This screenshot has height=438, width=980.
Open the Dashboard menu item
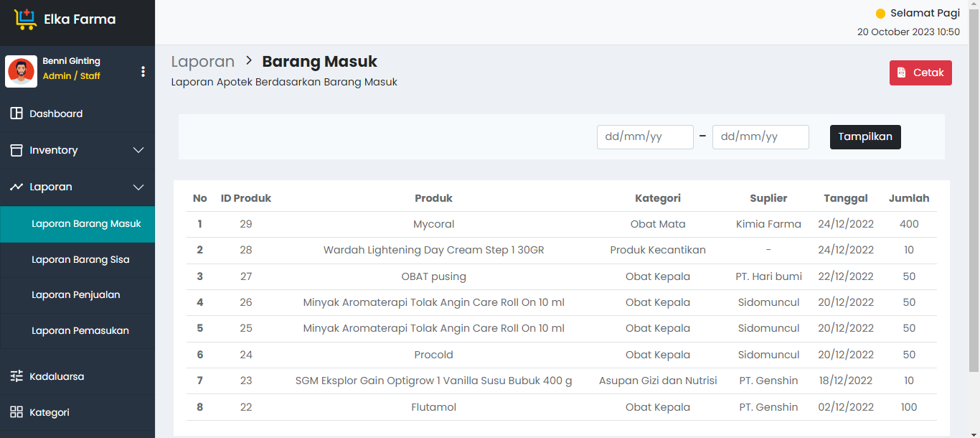click(77, 113)
